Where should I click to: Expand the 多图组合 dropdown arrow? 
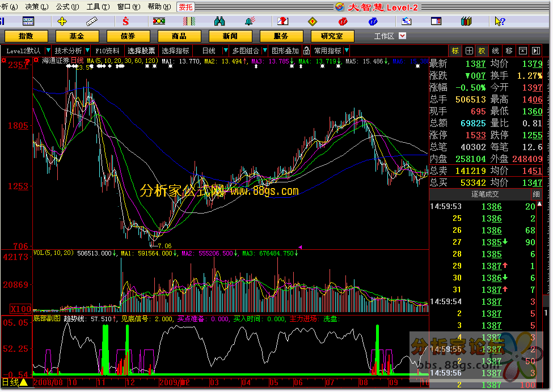[265, 51]
